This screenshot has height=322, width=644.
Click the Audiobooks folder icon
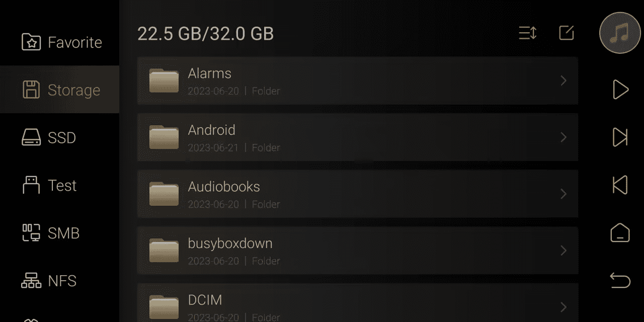tap(164, 194)
